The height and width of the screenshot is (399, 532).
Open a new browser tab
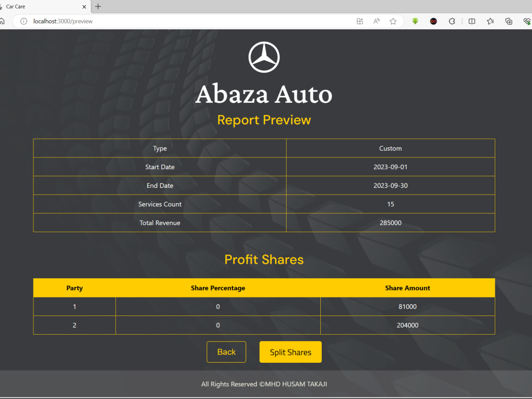tap(98, 6)
